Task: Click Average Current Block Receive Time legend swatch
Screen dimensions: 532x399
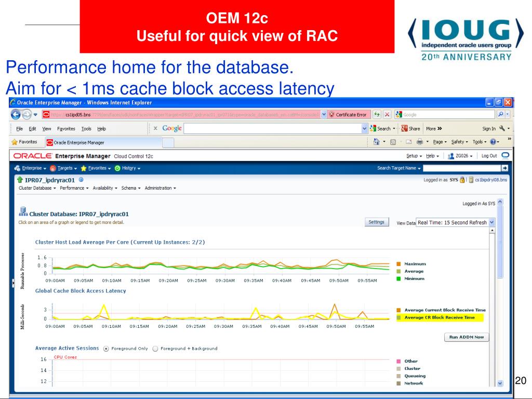Action: click(398, 310)
